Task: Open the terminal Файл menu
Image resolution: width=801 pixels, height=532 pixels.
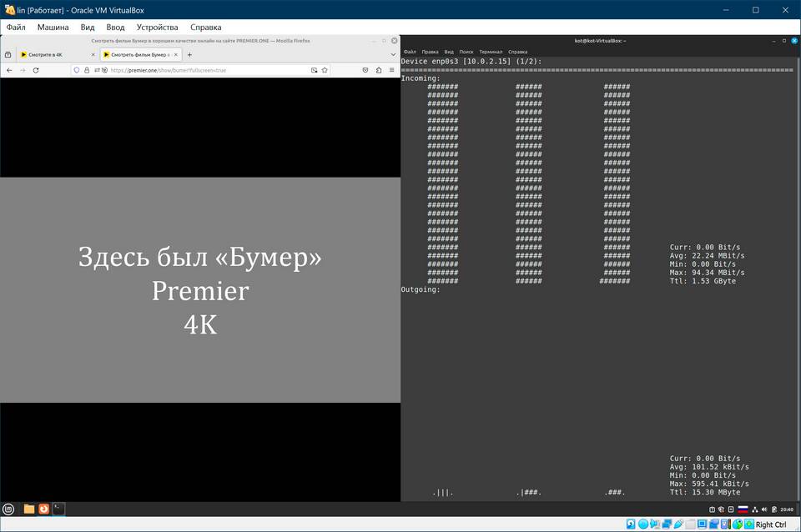Action: pos(410,52)
